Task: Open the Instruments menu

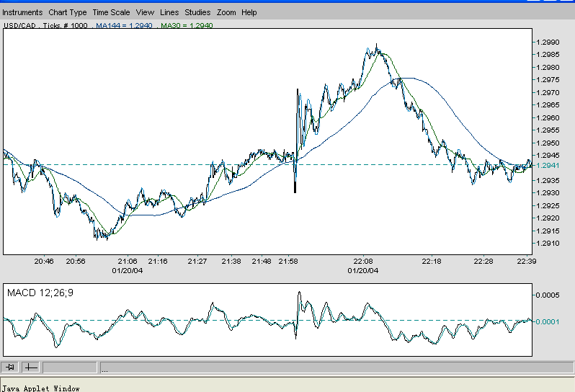Action: 22,12
